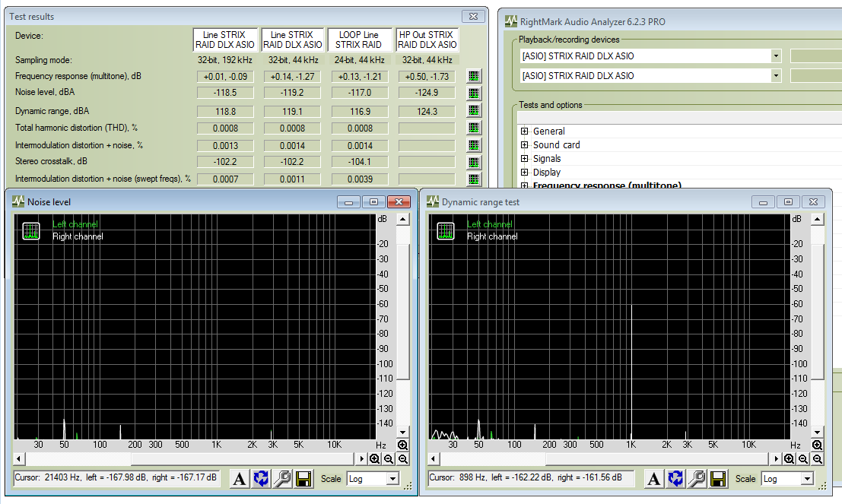Select the HP Out STRIX RAID DLX ASIO column header

click(x=427, y=40)
